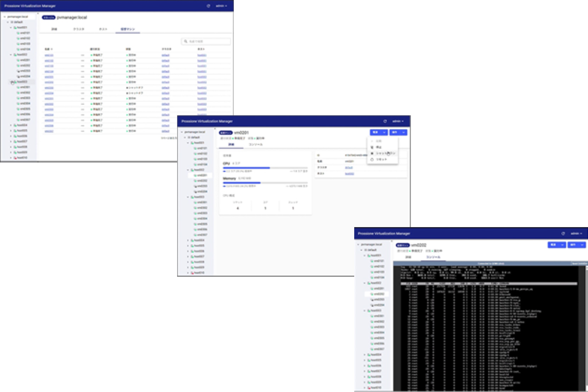588x392 pixels.
Task: Select the default cluster in the VM list window tree
Action: coord(18,22)
